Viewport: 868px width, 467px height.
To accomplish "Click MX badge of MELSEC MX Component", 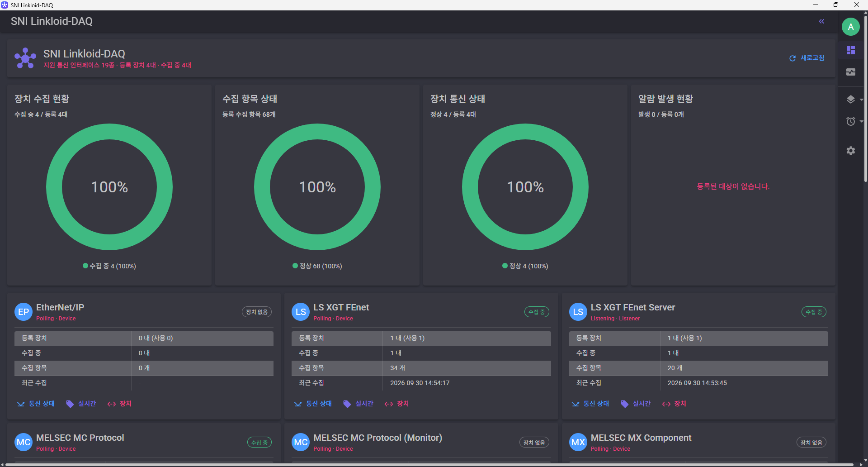I will click(578, 442).
